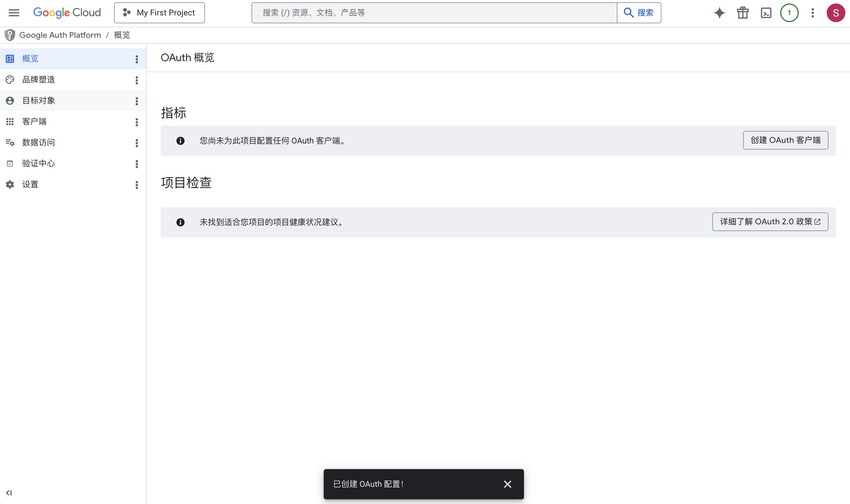The image size is (850, 504).
Task: Collapse the left sidebar panel
Action: [x=9, y=493]
